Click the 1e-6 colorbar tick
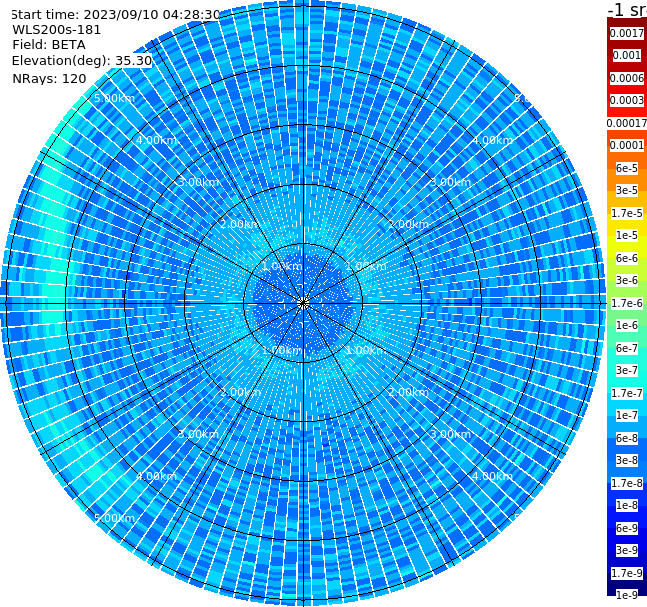 pyautogui.click(x=627, y=325)
